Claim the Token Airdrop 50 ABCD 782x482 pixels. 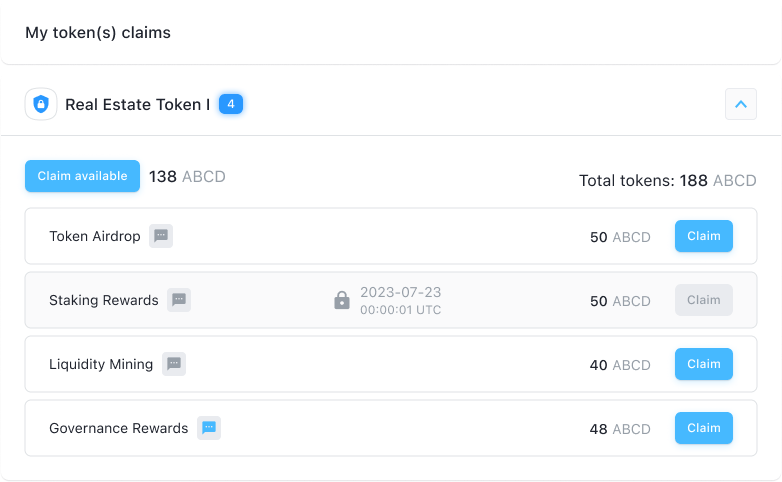(704, 236)
